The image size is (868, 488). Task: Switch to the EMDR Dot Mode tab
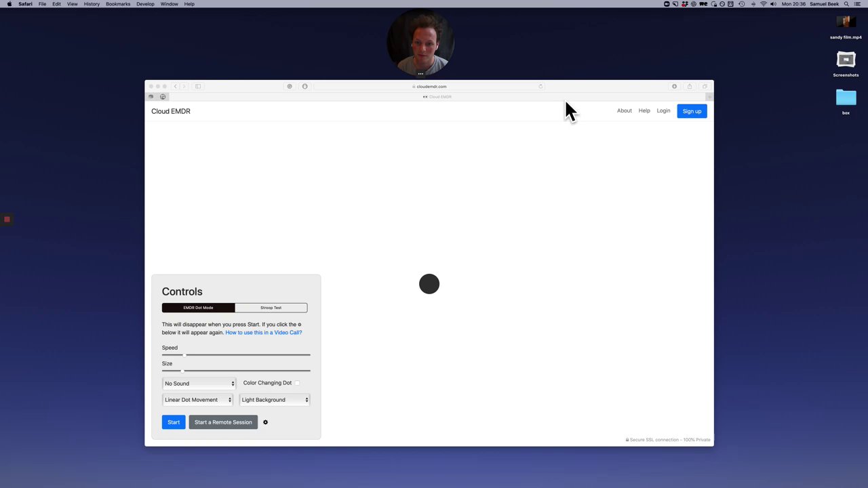click(x=198, y=308)
